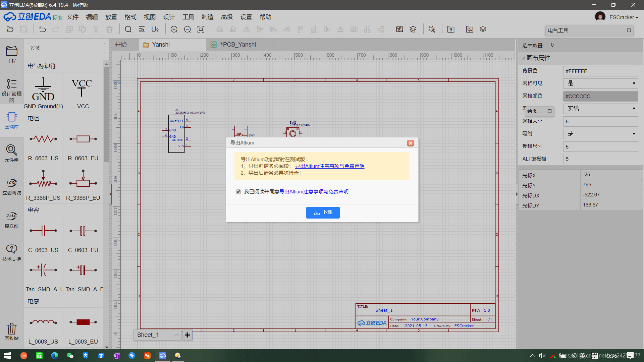The image size is (644, 362).
Task: Open the 工程 project sidebar panel
Action: [11, 55]
